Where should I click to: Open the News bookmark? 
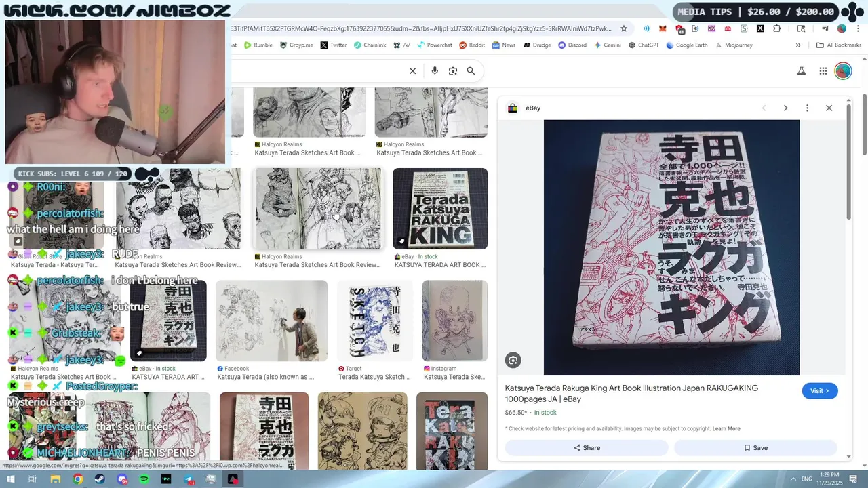[504, 45]
